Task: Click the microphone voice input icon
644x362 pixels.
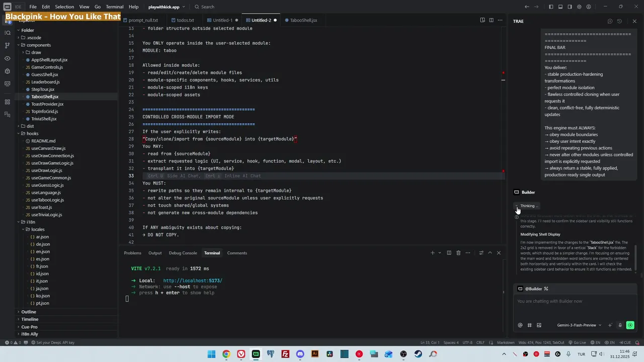Action: click(620, 325)
